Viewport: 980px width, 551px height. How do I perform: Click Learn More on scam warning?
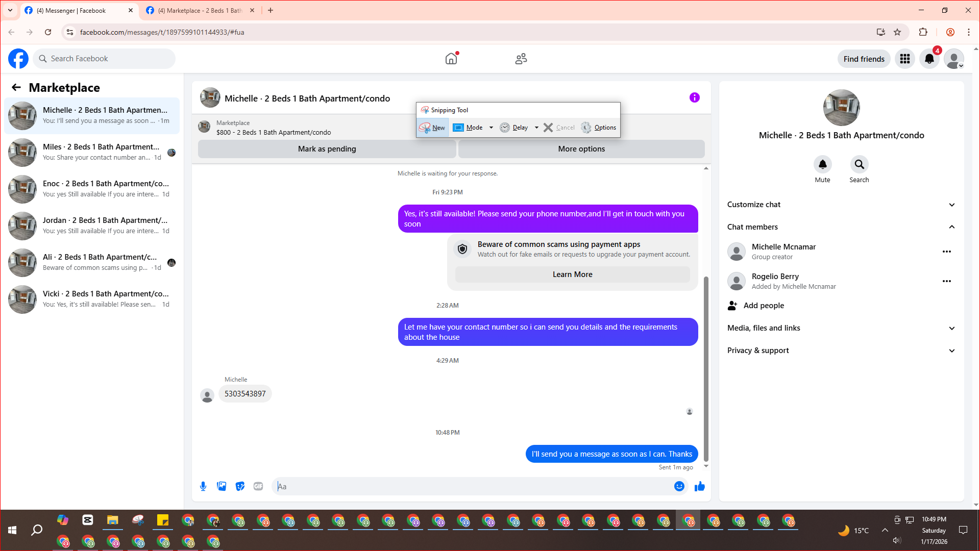coord(572,274)
